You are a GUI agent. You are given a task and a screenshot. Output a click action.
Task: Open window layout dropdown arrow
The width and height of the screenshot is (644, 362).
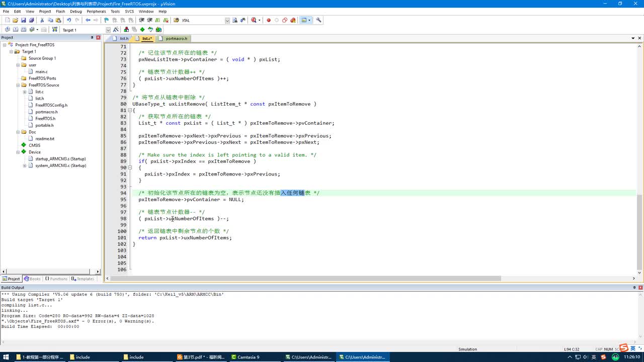(309, 20)
